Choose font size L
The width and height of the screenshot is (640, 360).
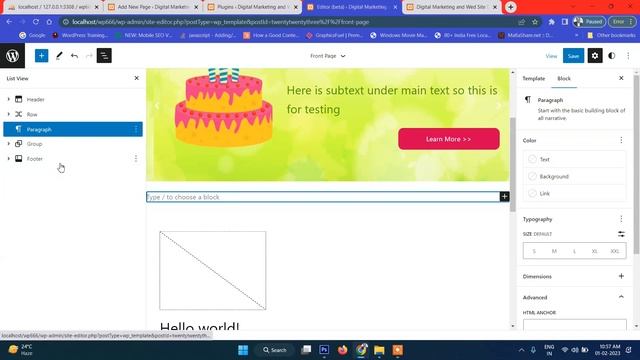[x=574, y=251]
